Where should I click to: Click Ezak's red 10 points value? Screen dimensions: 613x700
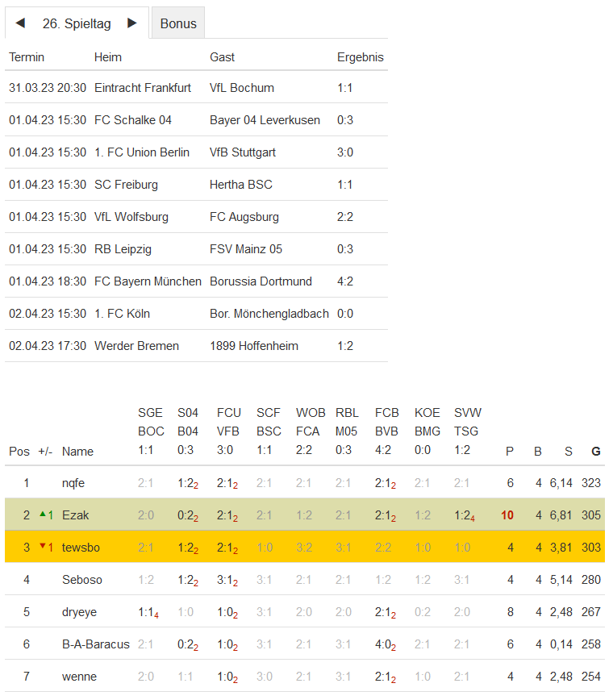click(507, 515)
